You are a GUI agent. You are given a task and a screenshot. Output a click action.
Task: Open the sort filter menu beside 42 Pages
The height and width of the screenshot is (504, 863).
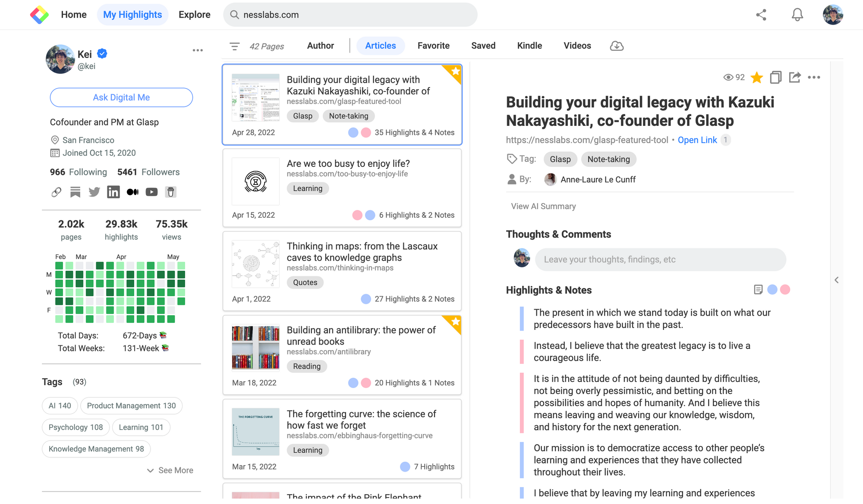tap(234, 46)
